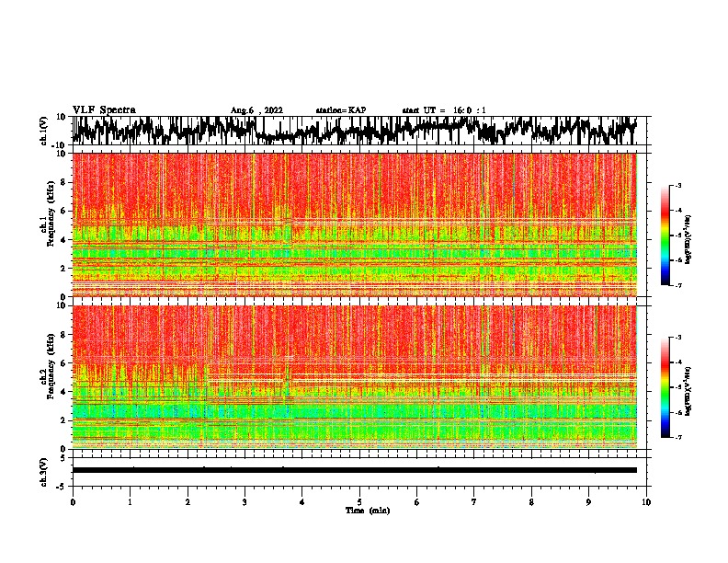This screenshot has width=728, height=563.
Task: Click the 'ch.3(V)' axis label
Action: (x=43, y=472)
